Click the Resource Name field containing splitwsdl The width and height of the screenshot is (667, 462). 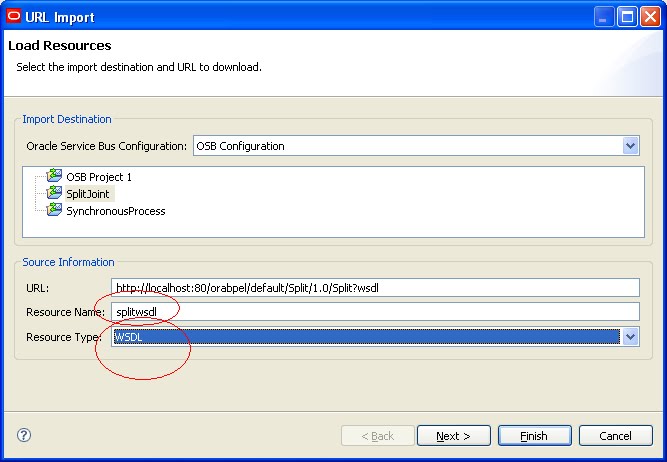[x=375, y=312]
